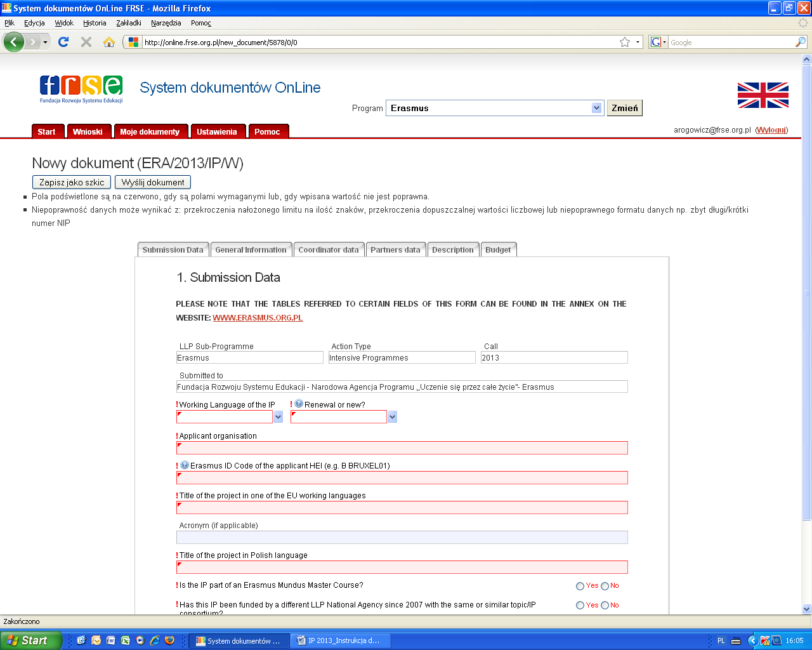812x650 pixels.
Task: Open the Widok menu
Action: 64,23
